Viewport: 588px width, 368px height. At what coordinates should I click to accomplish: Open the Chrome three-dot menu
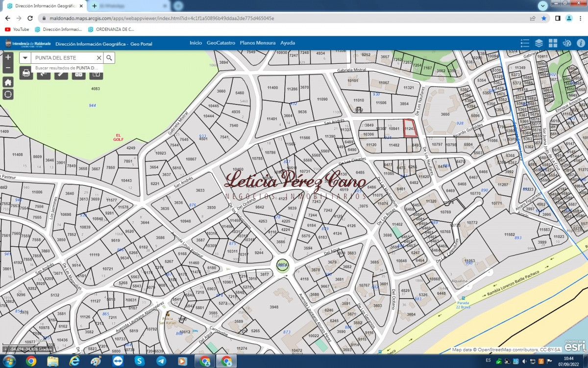pyautogui.click(x=580, y=18)
